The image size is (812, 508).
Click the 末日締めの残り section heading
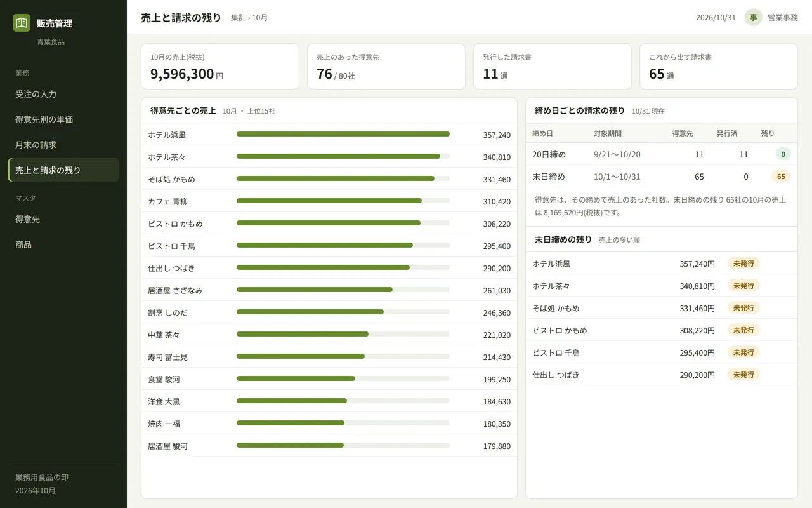(x=563, y=239)
